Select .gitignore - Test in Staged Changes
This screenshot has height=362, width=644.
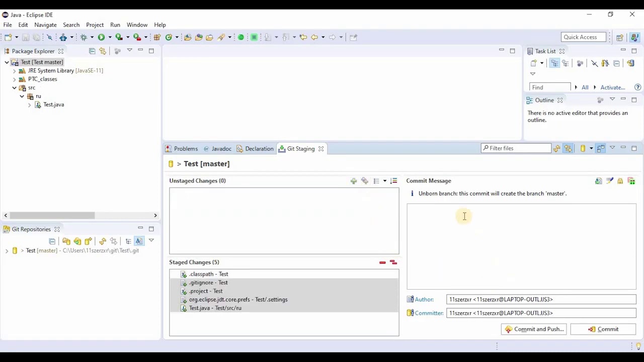(x=284, y=283)
